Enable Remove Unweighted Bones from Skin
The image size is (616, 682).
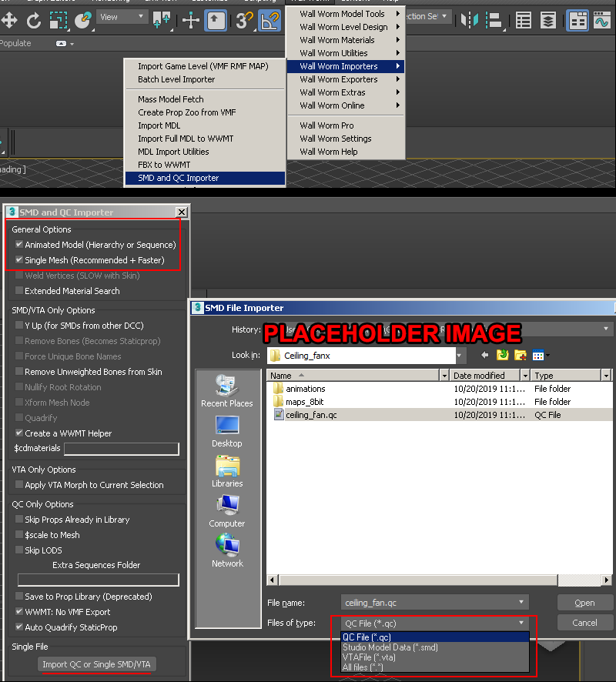(19, 372)
